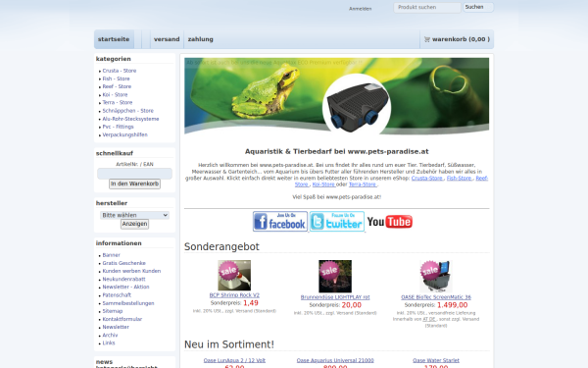
Task: Open the zahlung menu item
Action: coord(201,39)
